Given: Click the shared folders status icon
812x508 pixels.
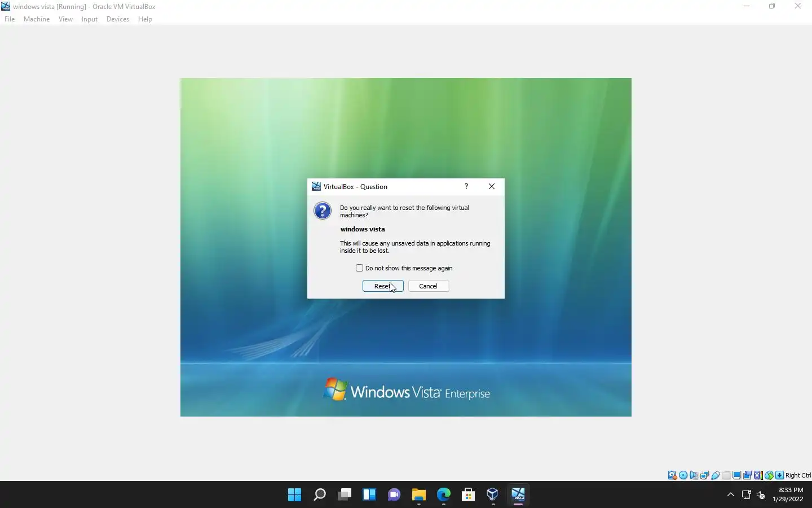Looking at the screenshot, I should pyautogui.click(x=726, y=475).
